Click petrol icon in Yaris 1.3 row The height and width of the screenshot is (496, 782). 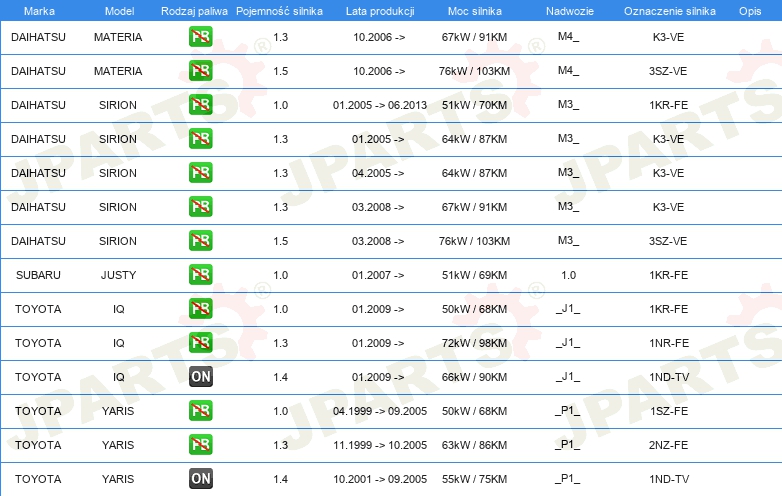pos(200,445)
